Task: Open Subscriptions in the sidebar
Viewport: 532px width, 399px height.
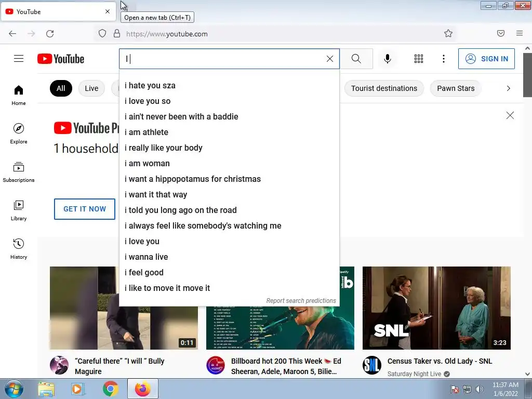Action: click(x=19, y=172)
